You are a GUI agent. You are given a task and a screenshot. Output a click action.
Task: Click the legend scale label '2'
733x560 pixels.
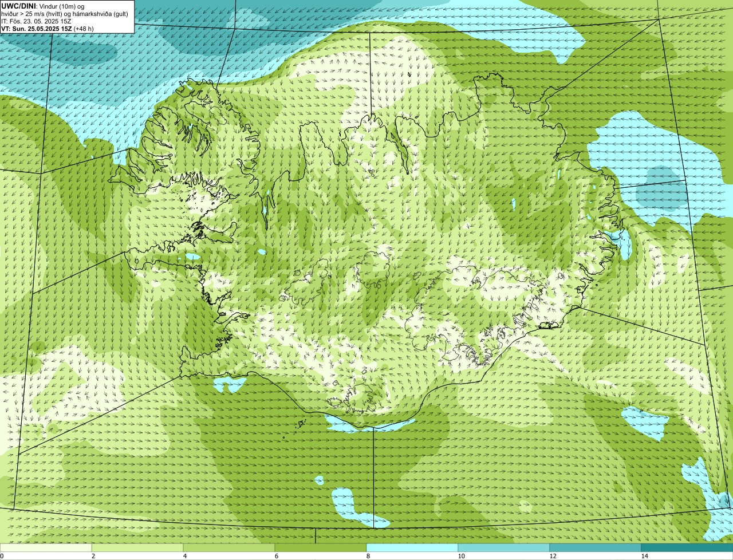tap(93, 556)
